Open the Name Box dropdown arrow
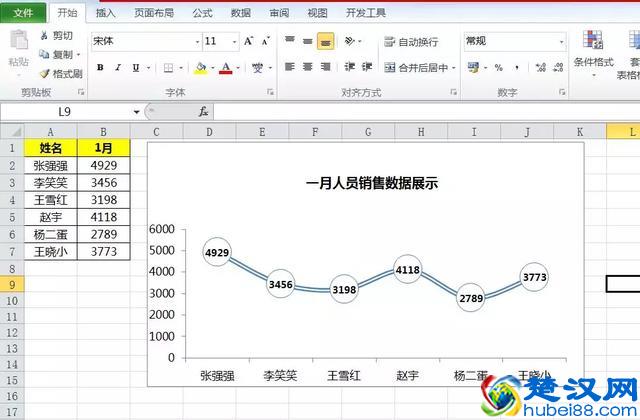This screenshot has height=420, width=640. pos(136,112)
